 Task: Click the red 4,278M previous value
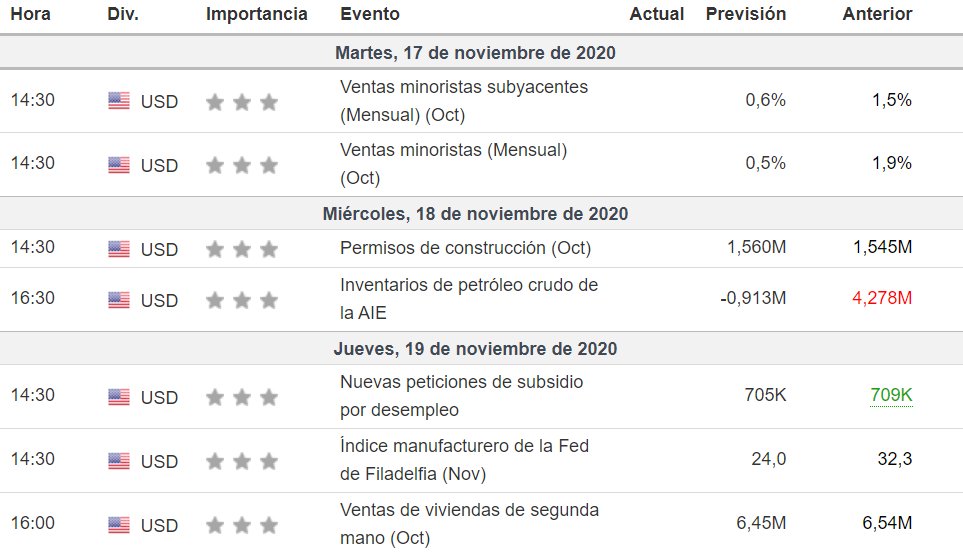point(882,298)
